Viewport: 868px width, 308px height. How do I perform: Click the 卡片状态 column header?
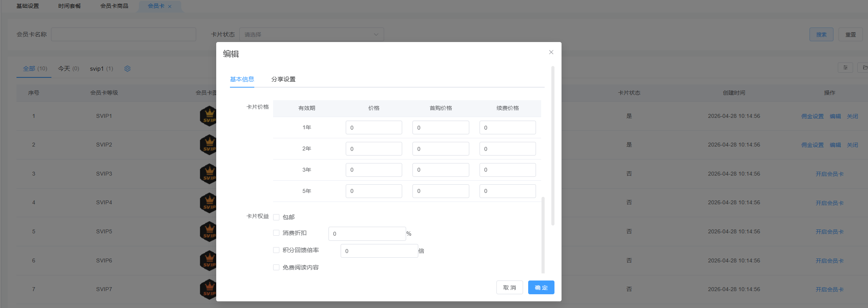[x=629, y=93]
